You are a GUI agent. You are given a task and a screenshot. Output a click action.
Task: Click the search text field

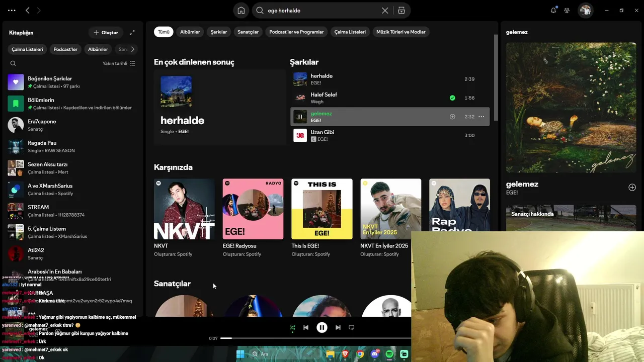point(322,10)
